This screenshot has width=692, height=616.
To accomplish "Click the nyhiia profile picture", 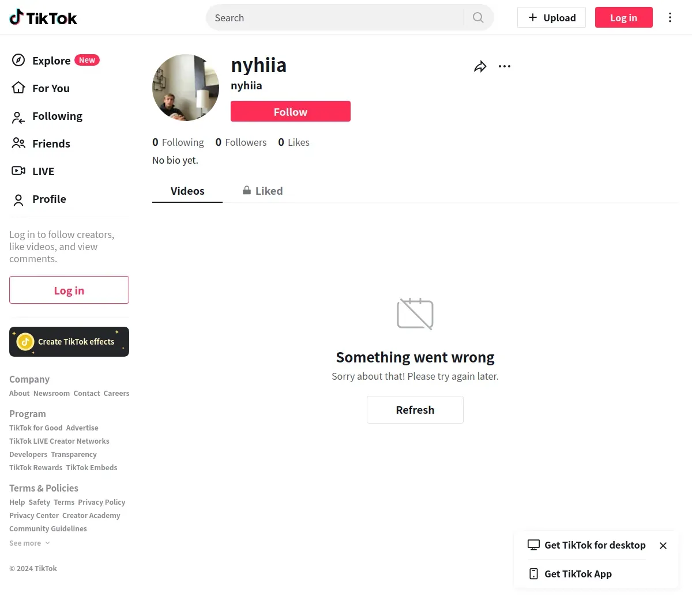I will [x=186, y=88].
